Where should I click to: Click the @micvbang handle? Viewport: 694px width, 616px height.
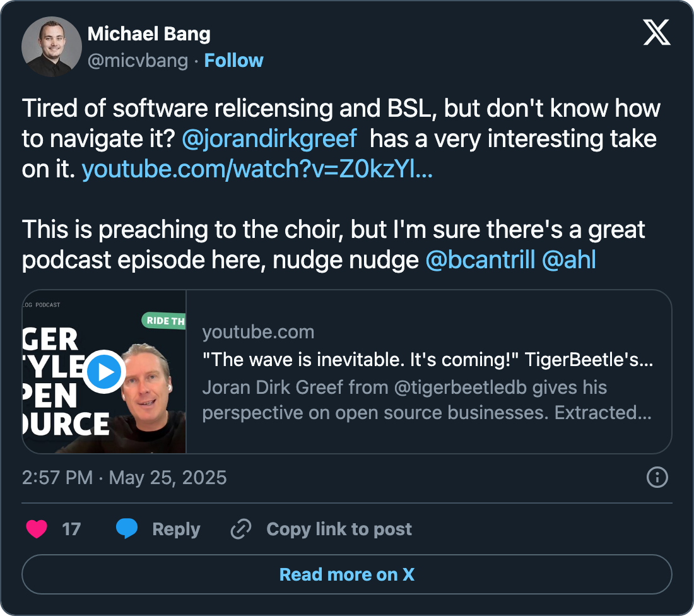[x=138, y=61]
